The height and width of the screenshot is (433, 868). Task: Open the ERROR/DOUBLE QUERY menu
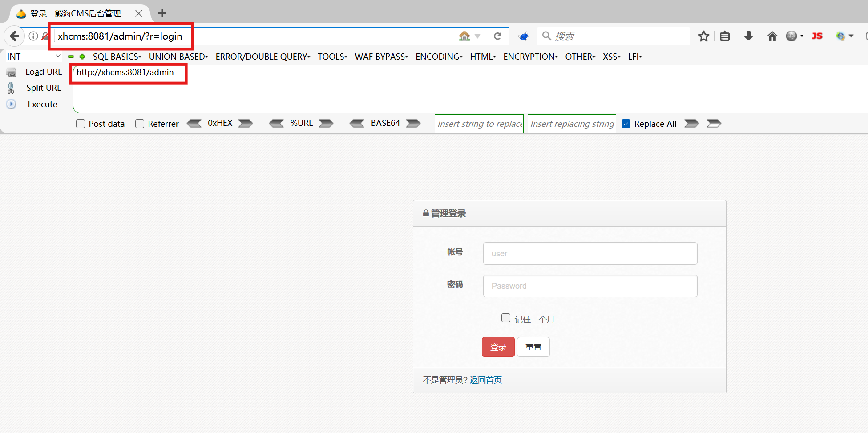[263, 57]
